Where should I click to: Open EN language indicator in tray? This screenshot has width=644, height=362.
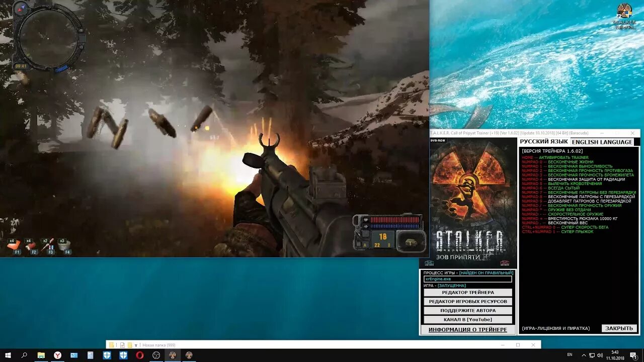[x=570, y=355]
